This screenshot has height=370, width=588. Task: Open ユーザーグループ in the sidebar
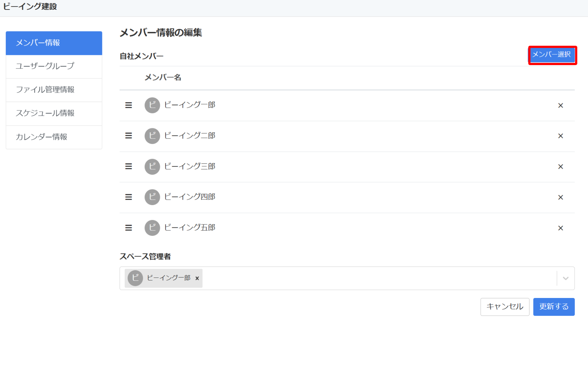tap(54, 67)
